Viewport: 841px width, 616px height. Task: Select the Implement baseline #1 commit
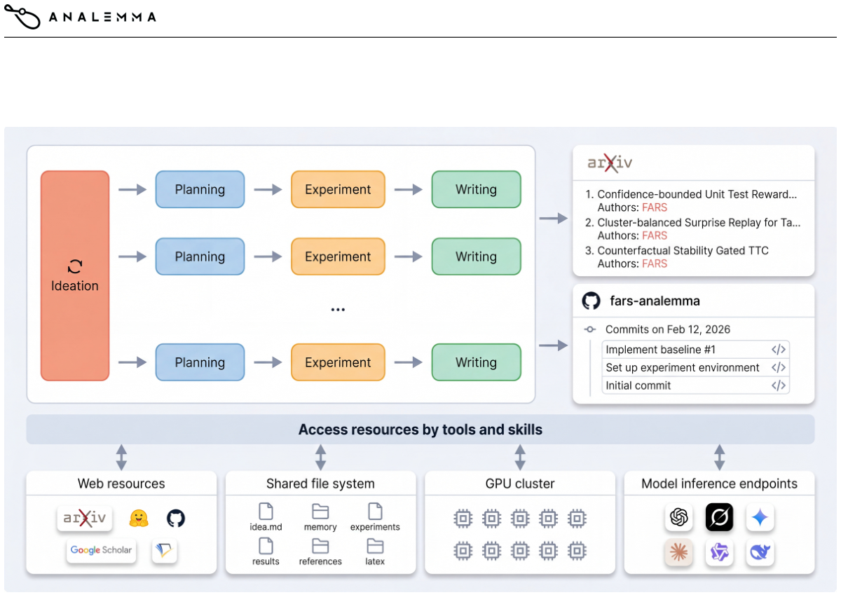point(696,350)
